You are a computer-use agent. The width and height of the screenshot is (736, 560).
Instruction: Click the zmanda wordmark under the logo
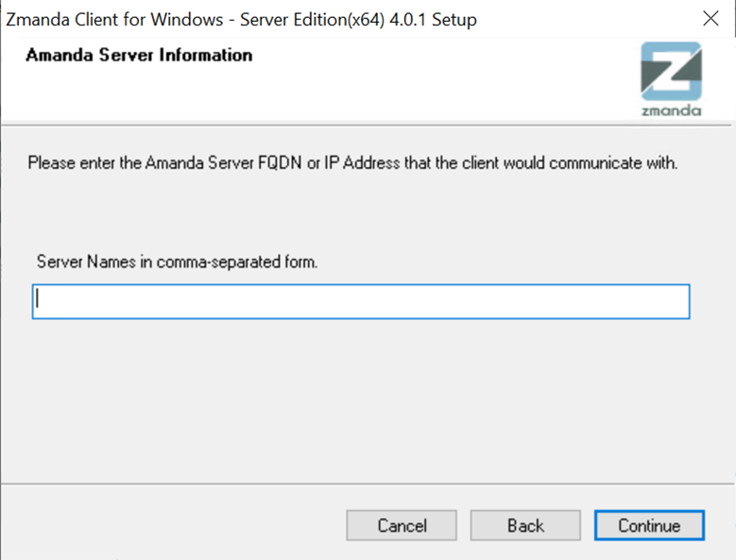tap(671, 110)
